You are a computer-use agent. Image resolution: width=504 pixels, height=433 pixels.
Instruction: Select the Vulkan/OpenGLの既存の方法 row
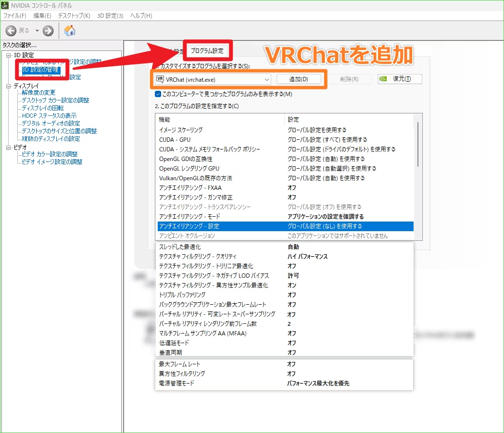pyautogui.click(x=286, y=178)
